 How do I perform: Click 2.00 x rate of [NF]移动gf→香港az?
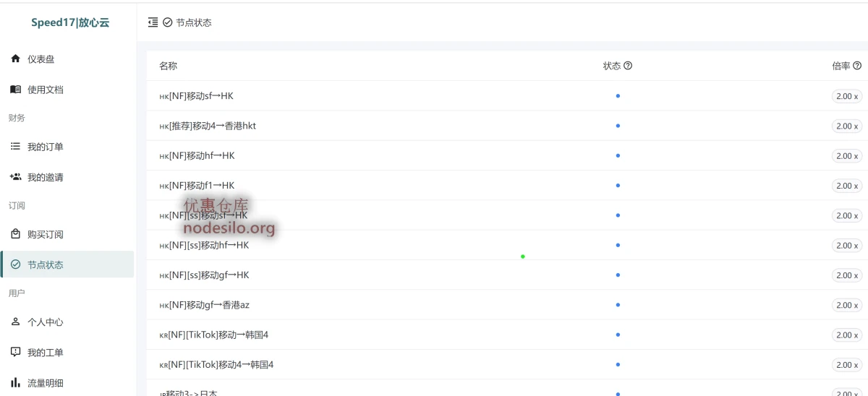point(846,305)
